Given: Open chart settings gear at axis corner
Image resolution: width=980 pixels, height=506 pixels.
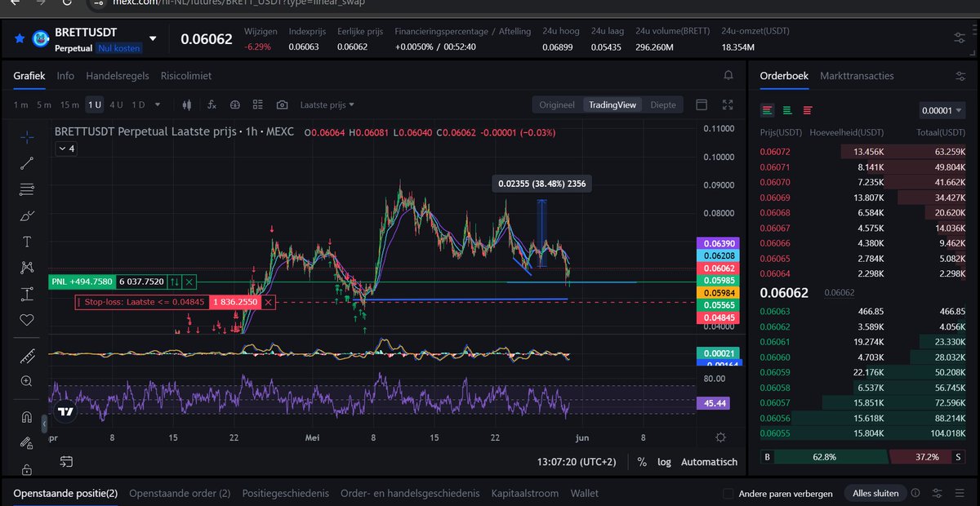Looking at the screenshot, I should (x=720, y=437).
